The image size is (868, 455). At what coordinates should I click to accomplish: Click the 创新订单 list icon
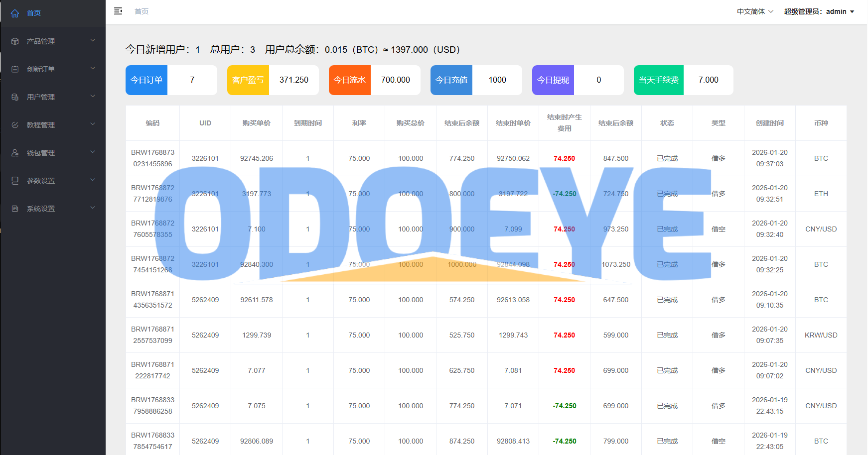[x=15, y=69]
